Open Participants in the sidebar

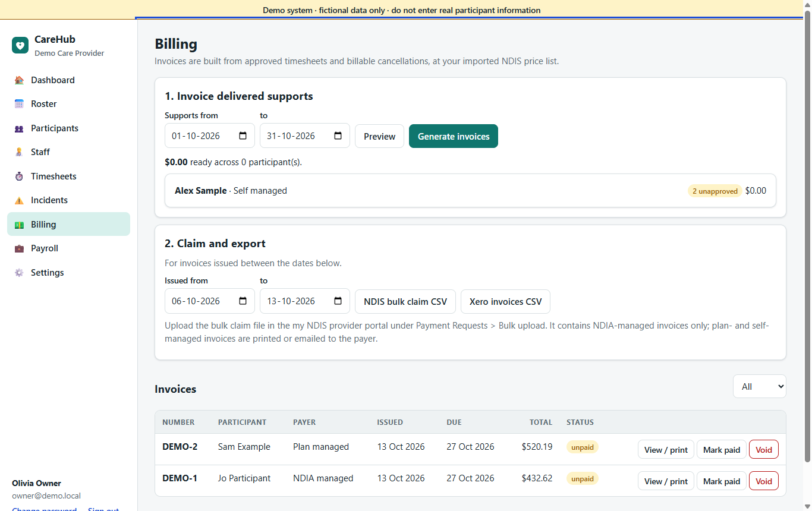68,128
